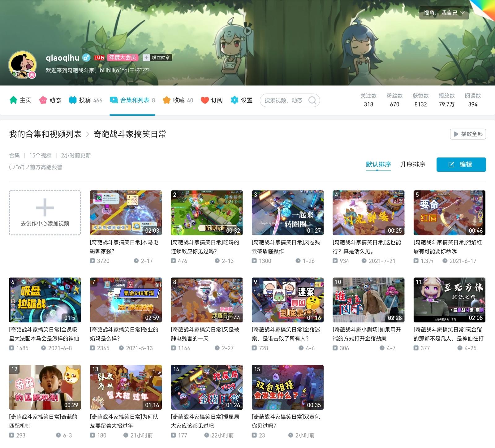The height and width of the screenshot is (448, 495).
Task: Click title 又是被静电残害的一天
Action: click(205, 334)
